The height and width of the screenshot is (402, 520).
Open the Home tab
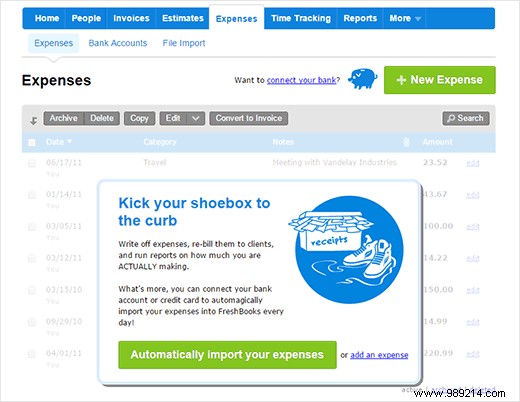(47, 18)
